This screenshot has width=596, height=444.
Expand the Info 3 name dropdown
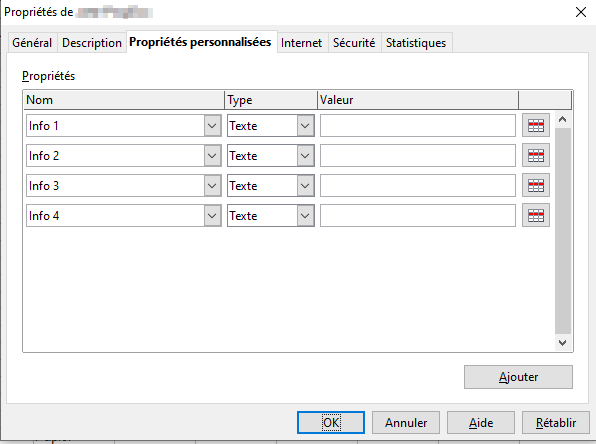coord(212,186)
